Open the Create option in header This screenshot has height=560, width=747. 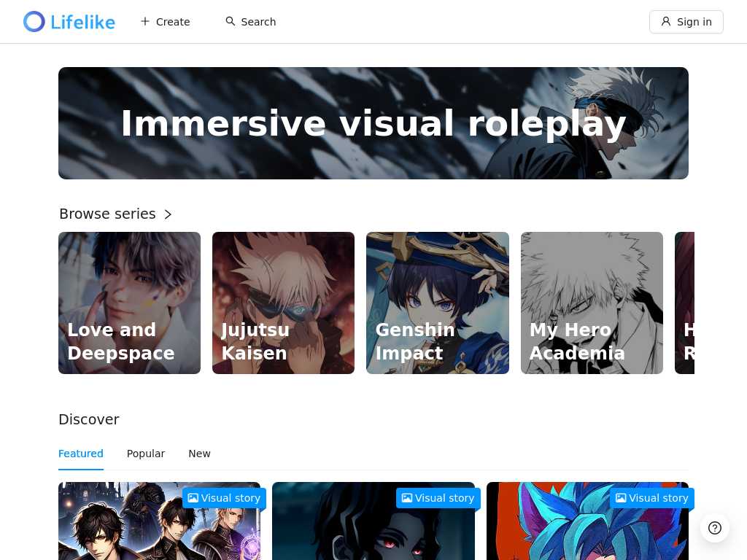pos(166,22)
